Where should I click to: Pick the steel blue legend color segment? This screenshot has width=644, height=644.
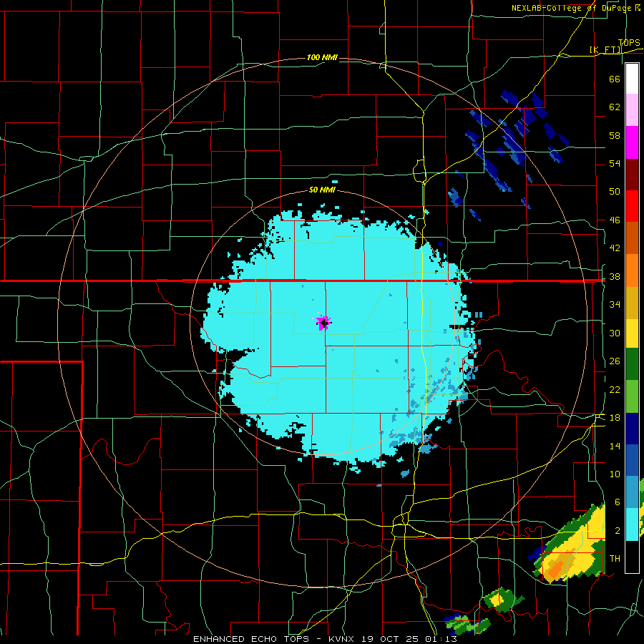(632, 492)
